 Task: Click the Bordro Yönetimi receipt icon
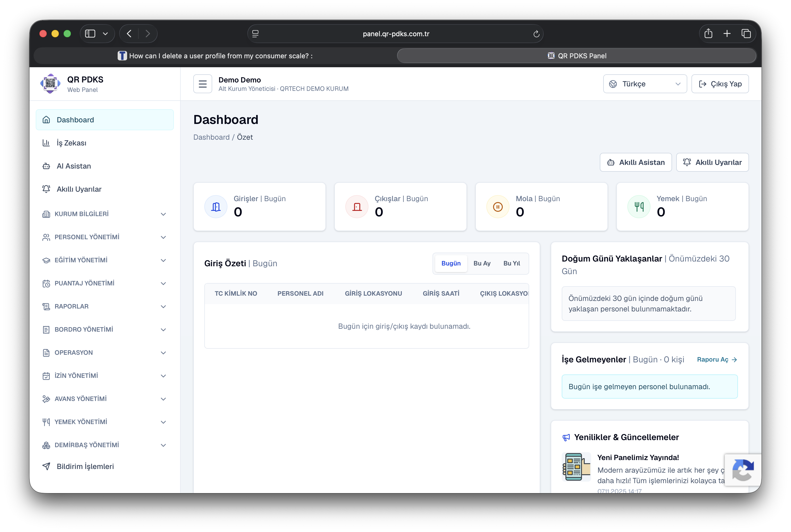pos(46,330)
